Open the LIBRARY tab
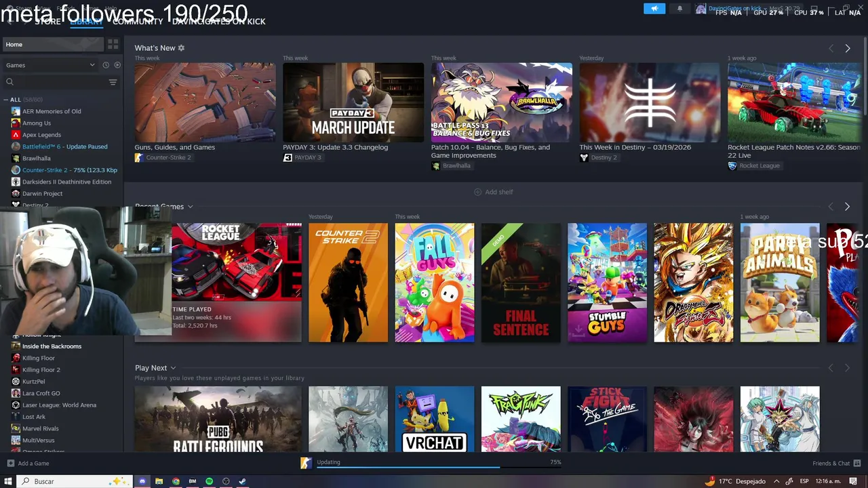Viewport: 868px width, 488px height. pos(86,22)
